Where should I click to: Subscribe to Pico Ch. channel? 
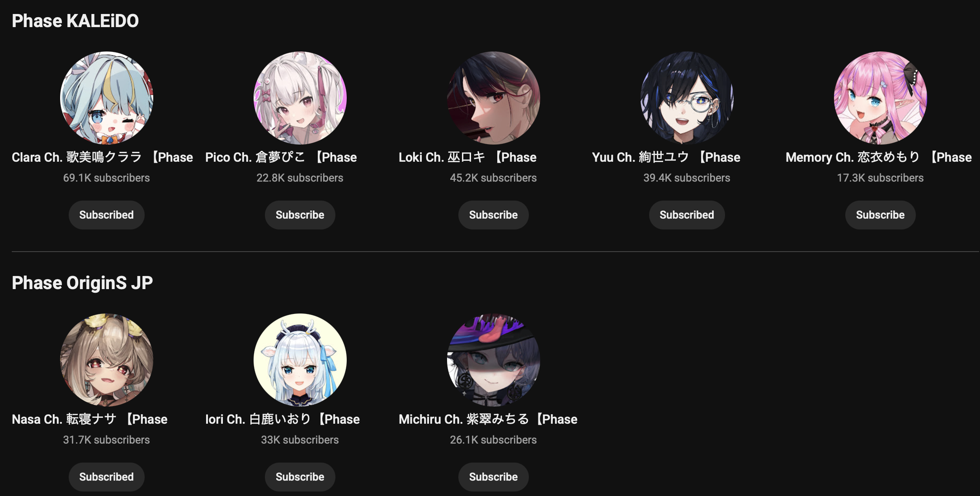point(300,215)
